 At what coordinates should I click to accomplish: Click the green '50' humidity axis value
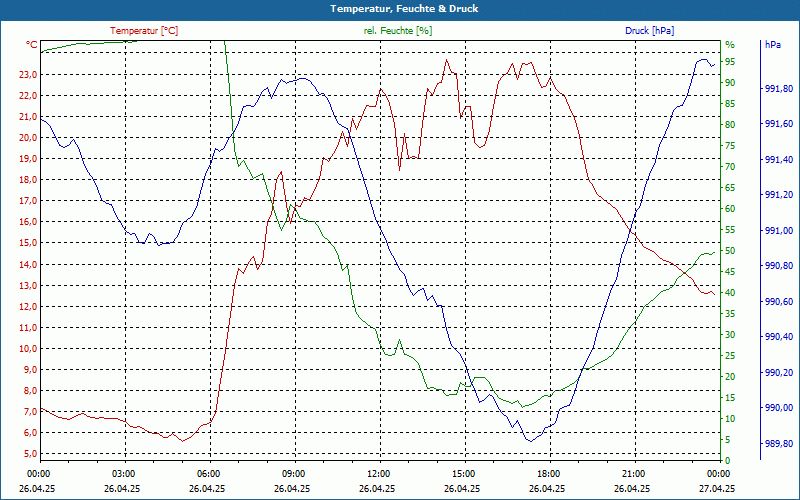[730, 251]
